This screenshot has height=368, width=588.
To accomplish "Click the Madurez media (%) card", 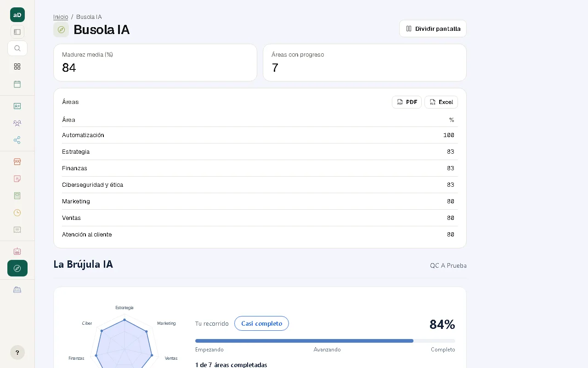I will pyautogui.click(x=155, y=63).
